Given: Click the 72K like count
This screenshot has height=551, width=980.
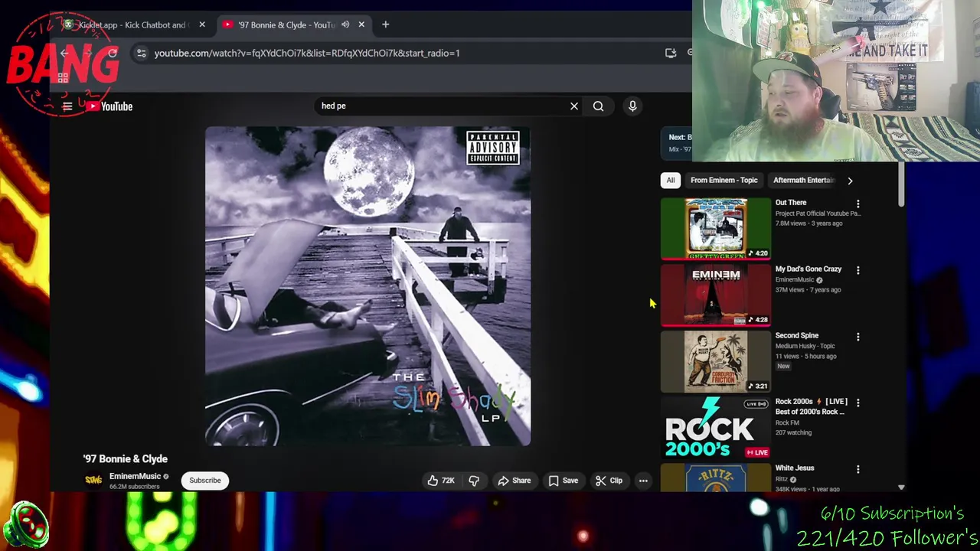Looking at the screenshot, I should point(448,481).
